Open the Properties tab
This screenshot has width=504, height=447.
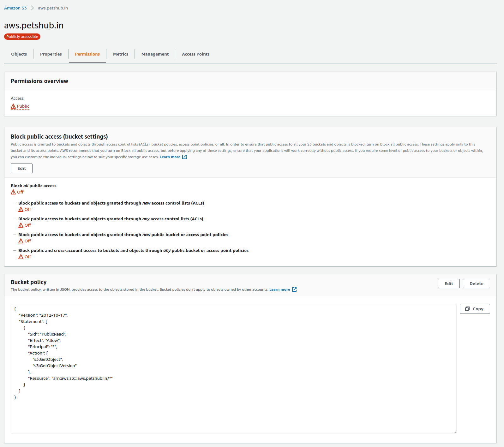pos(51,54)
